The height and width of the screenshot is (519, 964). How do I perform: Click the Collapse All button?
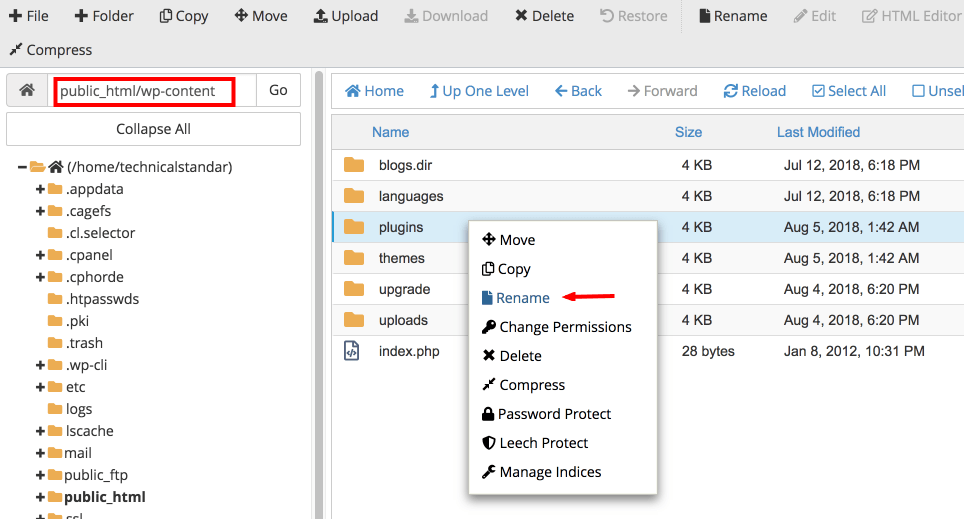coord(153,129)
